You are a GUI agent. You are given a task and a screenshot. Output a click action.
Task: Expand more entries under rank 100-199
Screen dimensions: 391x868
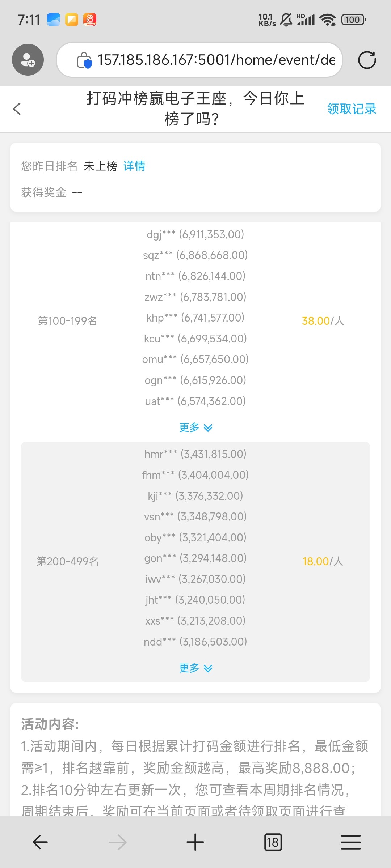click(195, 427)
